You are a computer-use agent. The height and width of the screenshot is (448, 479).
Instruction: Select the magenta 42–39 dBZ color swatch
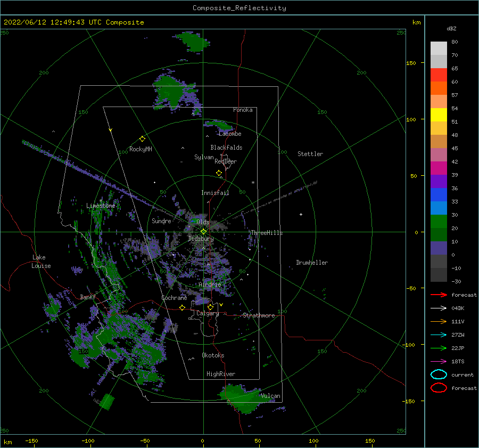click(439, 168)
